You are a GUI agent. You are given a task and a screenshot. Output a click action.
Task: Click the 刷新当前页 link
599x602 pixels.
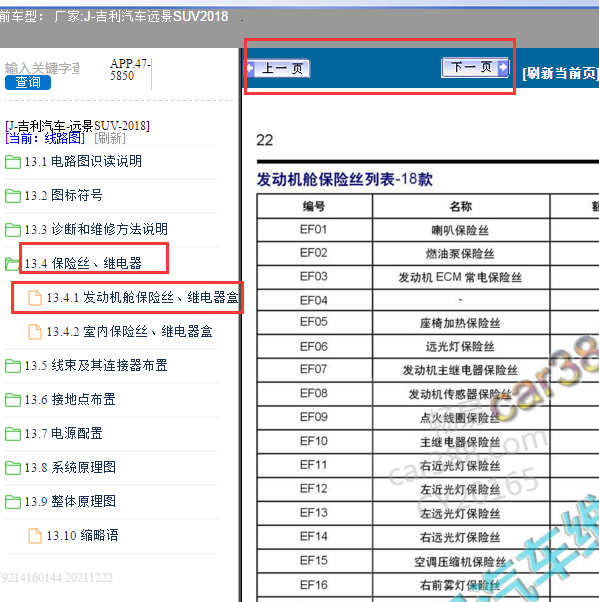tap(560, 73)
